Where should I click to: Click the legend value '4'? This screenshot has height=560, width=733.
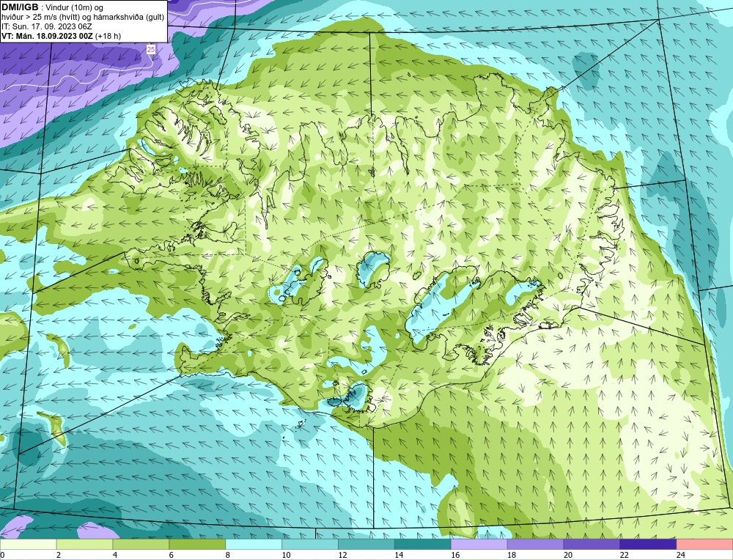click(x=115, y=555)
